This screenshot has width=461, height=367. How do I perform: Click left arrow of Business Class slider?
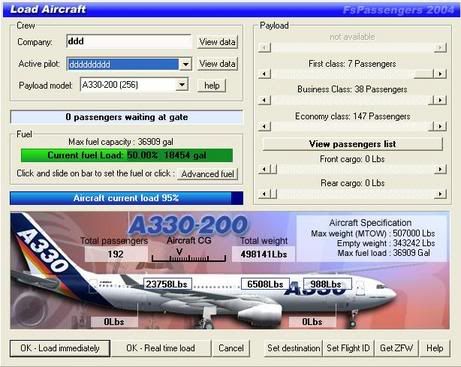tap(265, 100)
